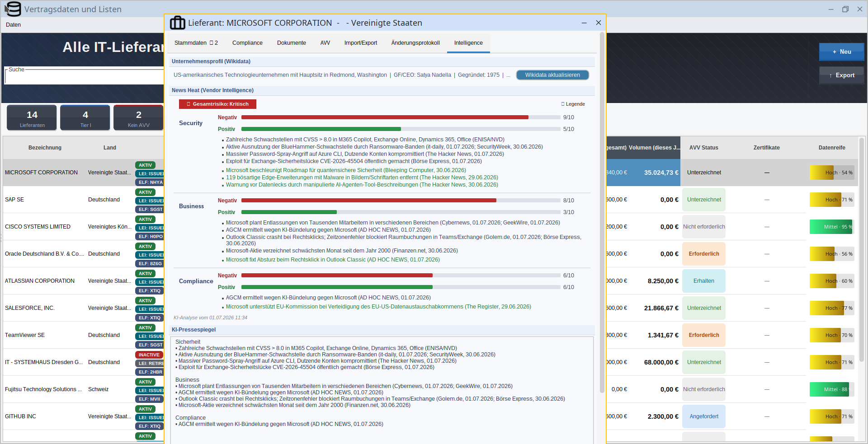Click AKTIV badge in the SAP SE row
The image size is (868, 444).
click(145, 192)
